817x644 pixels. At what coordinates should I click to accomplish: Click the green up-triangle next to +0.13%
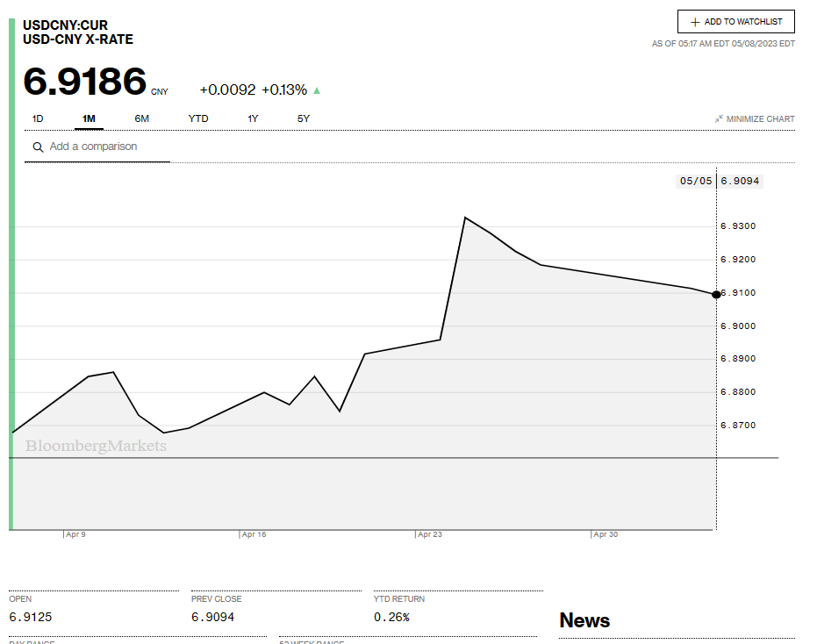click(x=317, y=90)
